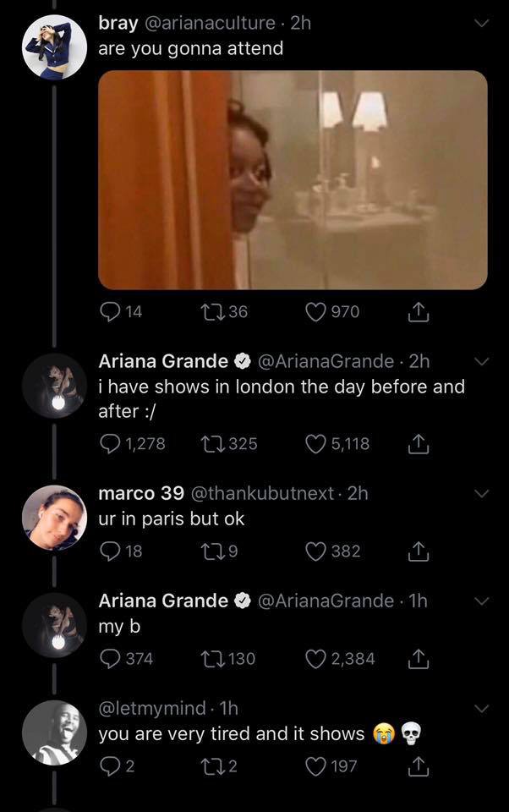Viewport: 509px width, 812px height.
Task: Retweet the tweet with 325 retweets
Action: click(211, 444)
